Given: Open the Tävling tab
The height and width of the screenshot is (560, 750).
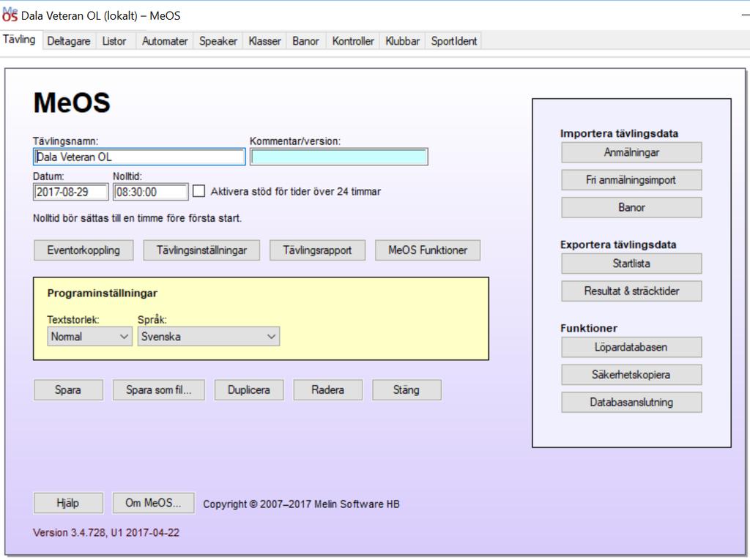Looking at the screenshot, I should [19, 40].
